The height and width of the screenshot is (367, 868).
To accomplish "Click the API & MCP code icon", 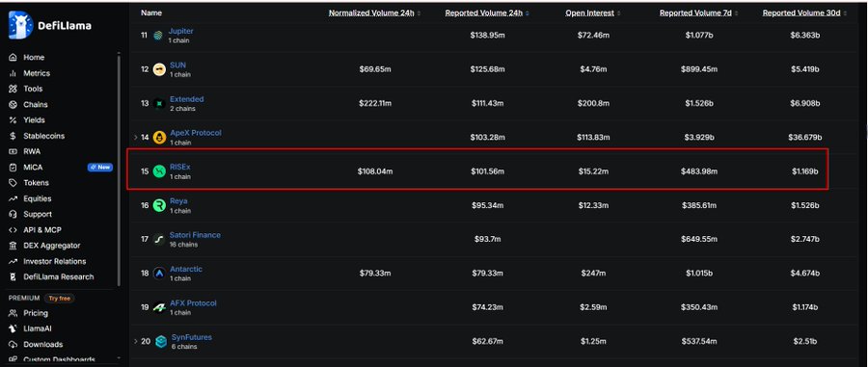I will 14,230.
